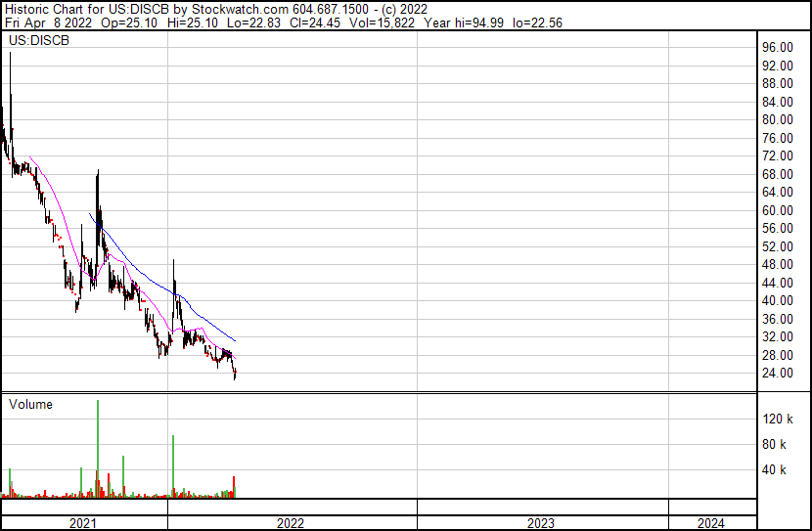Screen dimensions: 812x531
Task: Click the highest price spike at chart start
Action: click(10, 55)
